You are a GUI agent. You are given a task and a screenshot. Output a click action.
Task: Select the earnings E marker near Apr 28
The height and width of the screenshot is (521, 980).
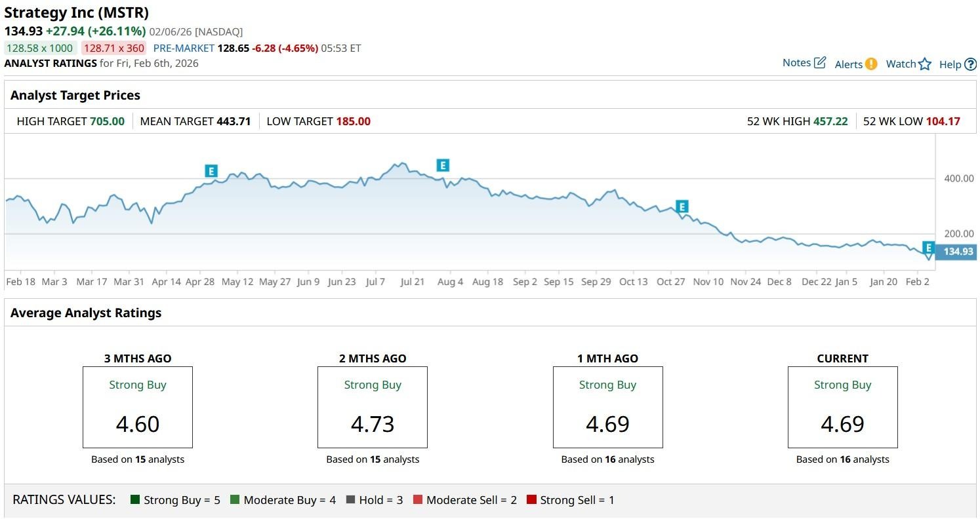[211, 171]
